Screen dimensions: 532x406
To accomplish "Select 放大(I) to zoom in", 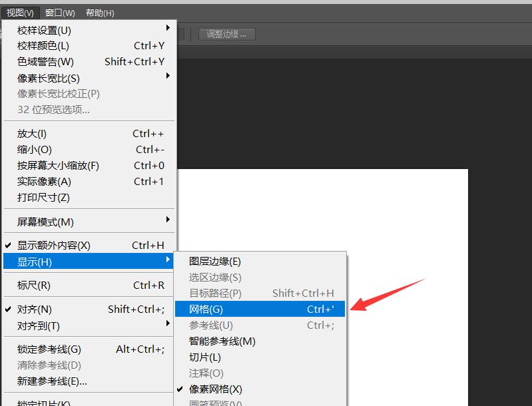I will point(89,134).
